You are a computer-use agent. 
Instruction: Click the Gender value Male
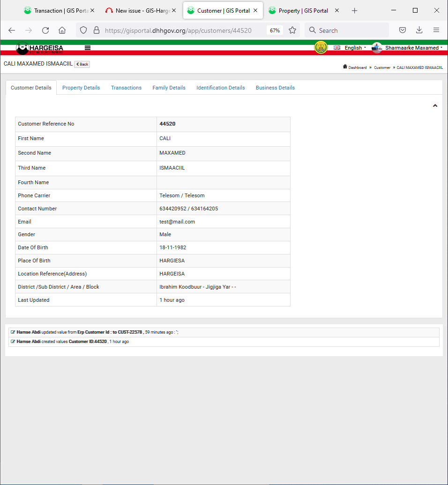[x=165, y=234]
